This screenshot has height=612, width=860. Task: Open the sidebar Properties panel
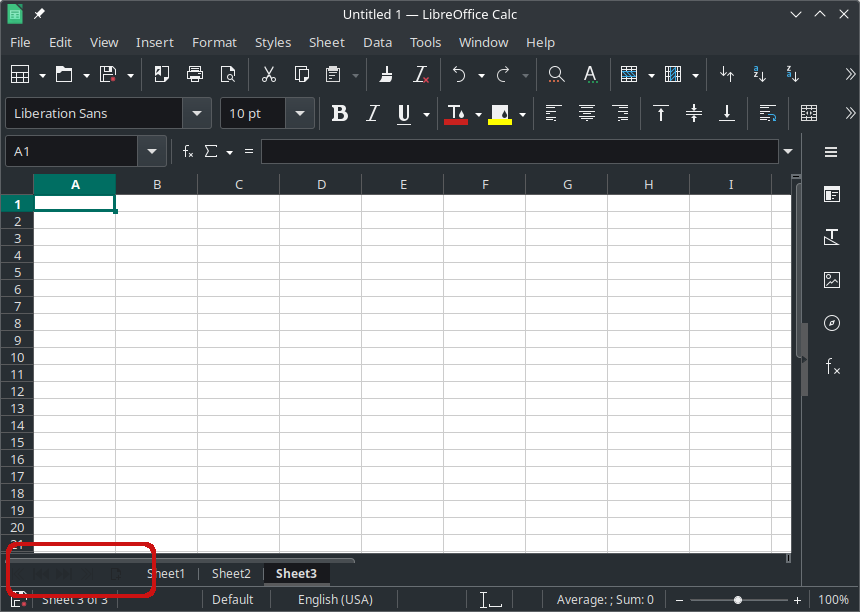tap(831, 195)
